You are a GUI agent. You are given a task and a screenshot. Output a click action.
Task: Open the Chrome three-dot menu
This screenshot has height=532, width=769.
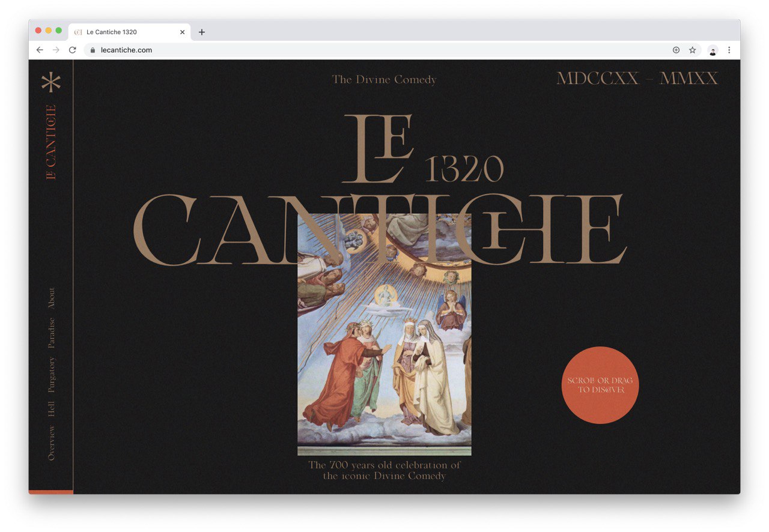pyautogui.click(x=729, y=50)
